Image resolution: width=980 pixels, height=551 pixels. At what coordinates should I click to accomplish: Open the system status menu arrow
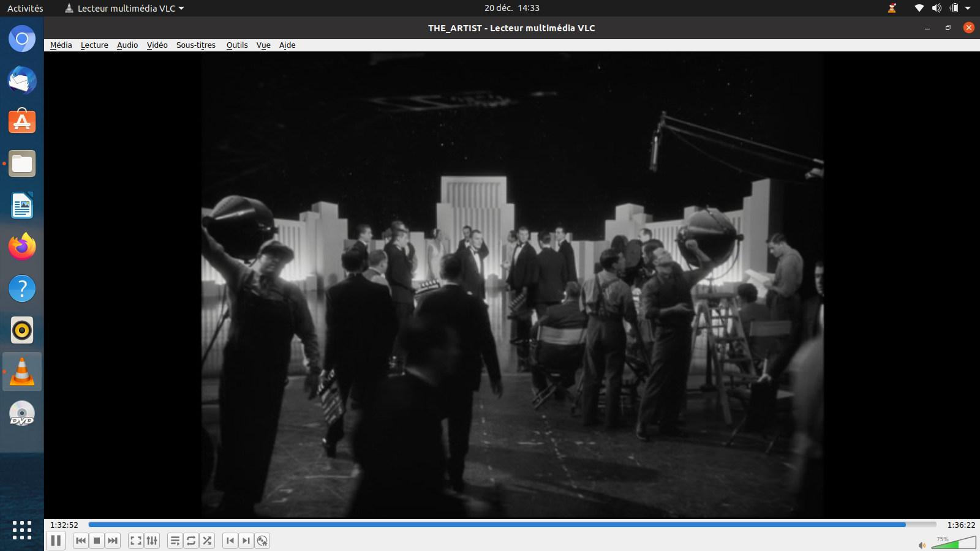[x=968, y=9]
